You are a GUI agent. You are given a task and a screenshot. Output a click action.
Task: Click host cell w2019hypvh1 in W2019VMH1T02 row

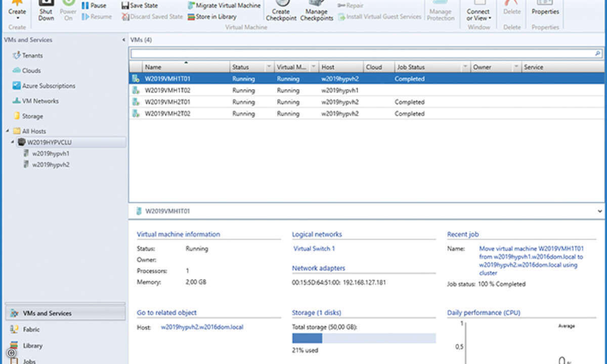click(340, 90)
